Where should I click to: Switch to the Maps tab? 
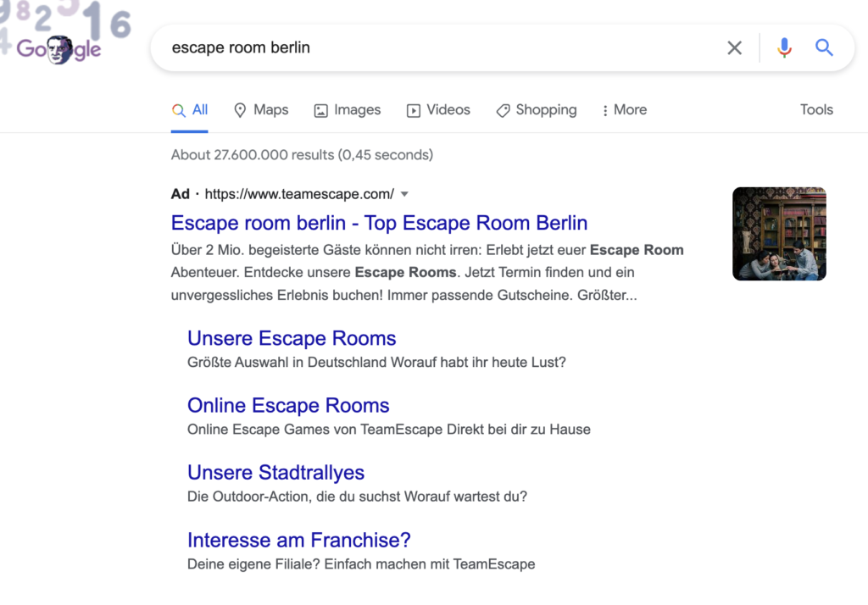tap(261, 110)
